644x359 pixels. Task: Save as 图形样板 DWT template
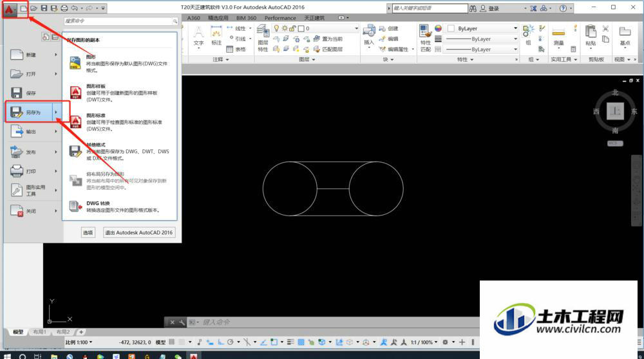coord(120,93)
